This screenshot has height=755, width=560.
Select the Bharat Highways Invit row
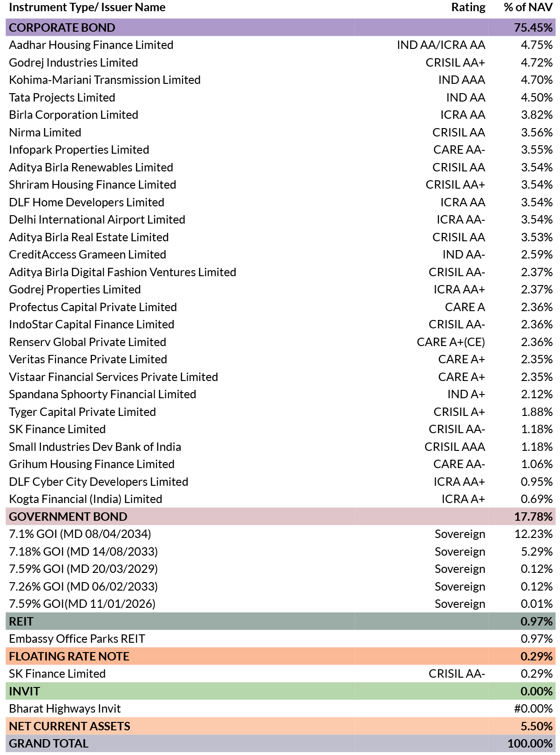pos(280,709)
